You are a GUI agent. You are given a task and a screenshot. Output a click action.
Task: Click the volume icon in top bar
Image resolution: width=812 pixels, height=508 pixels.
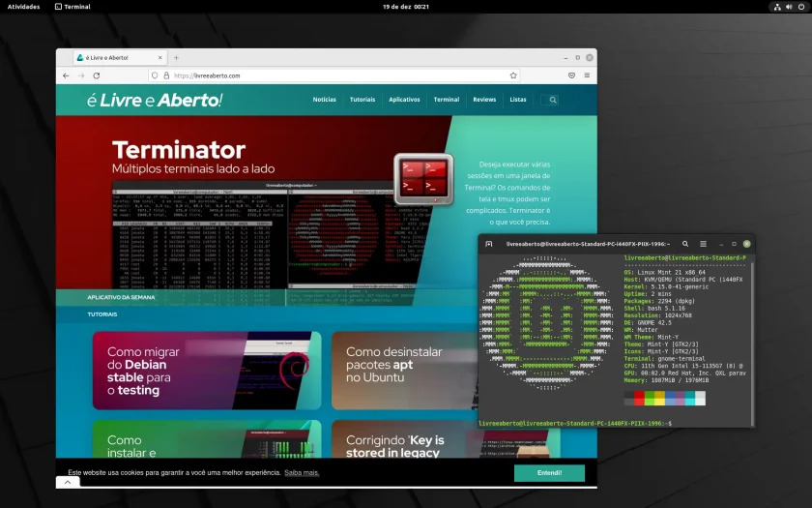[x=789, y=7]
